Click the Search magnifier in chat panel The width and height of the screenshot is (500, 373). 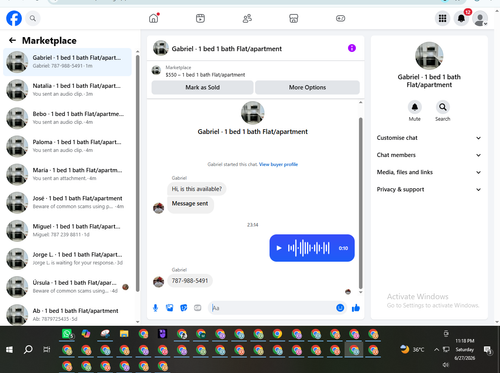(x=443, y=107)
